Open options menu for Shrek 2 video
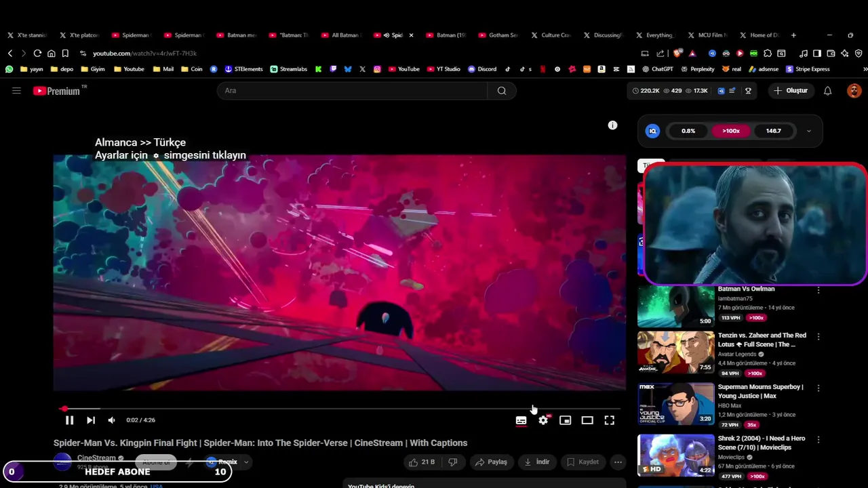 [818, 440]
